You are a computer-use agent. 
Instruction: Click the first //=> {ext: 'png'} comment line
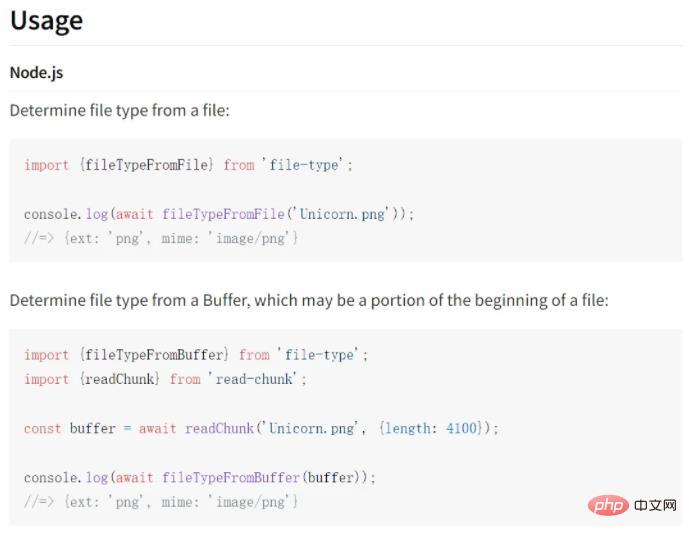tap(161, 239)
